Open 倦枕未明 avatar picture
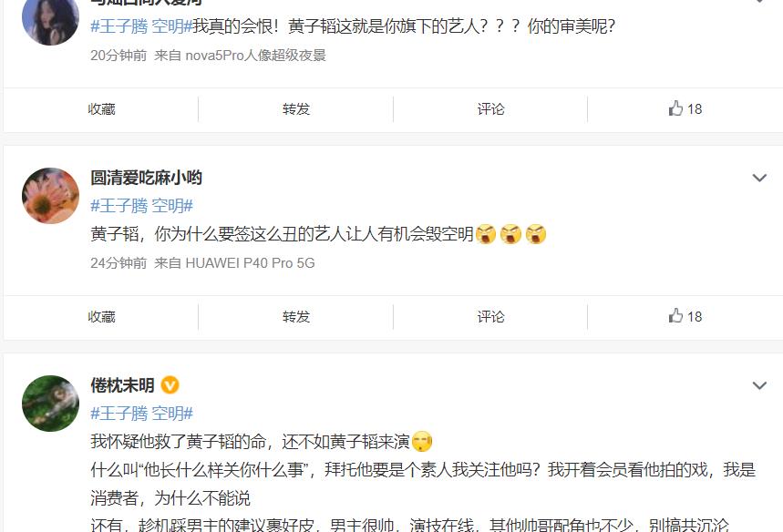Image resolution: width=783 pixels, height=532 pixels. pos(50,404)
